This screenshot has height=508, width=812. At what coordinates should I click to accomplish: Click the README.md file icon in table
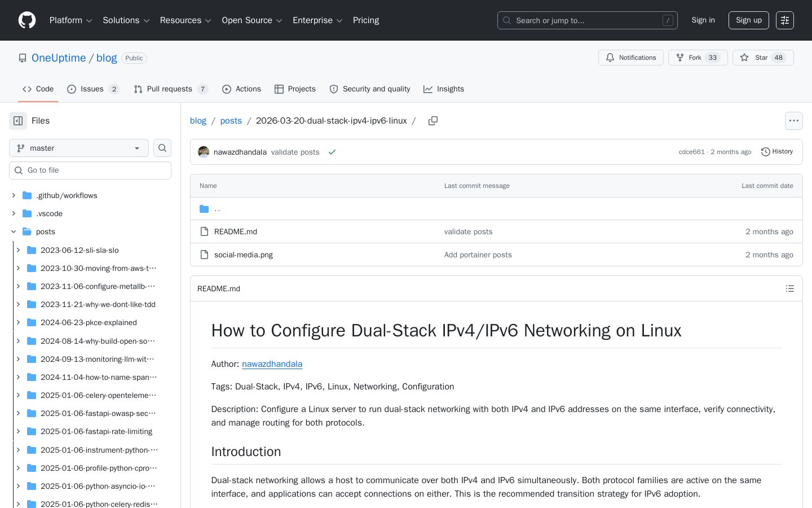tap(204, 231)
